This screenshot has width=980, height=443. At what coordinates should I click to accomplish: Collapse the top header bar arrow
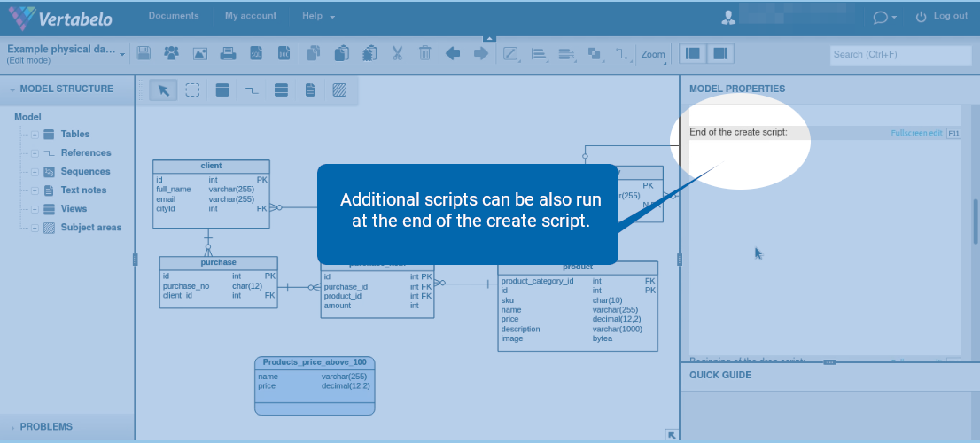pyautogui.click(x=490, y=38)
